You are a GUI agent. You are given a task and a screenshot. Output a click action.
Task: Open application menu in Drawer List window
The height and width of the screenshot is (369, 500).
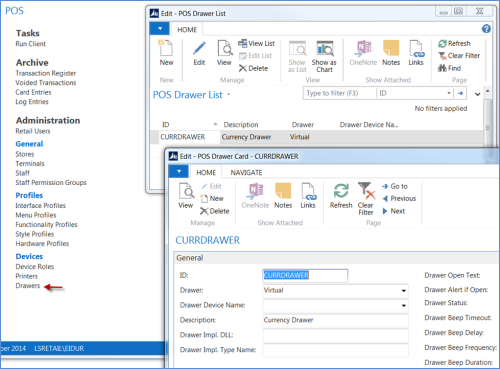pyautogui.click(x=160, y=29)
